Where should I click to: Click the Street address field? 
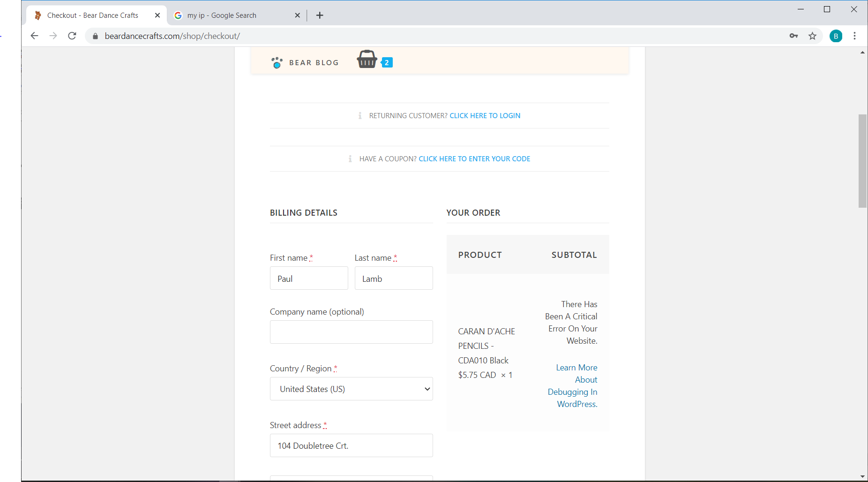[351, 445]
